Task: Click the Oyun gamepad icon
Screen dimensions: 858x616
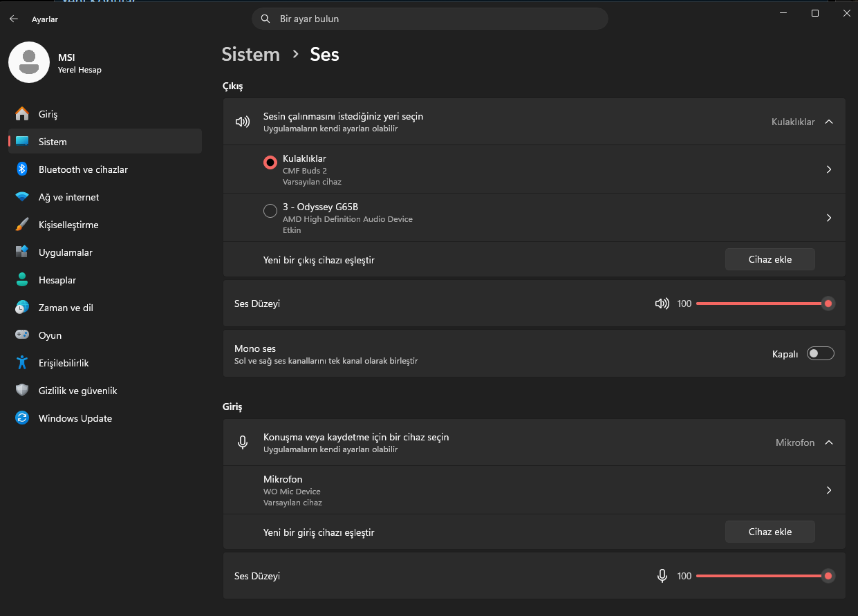Action: click(22, 335)
